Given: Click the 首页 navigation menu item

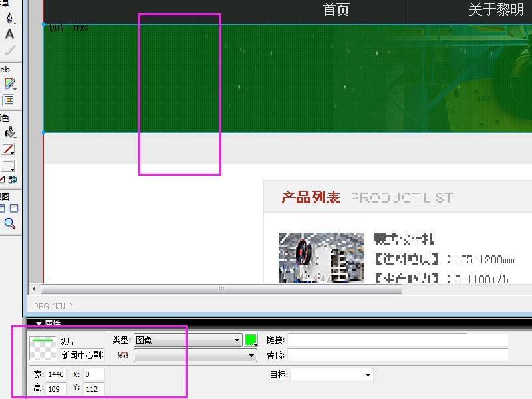Looking at the screenshot, I should [336, 10].
